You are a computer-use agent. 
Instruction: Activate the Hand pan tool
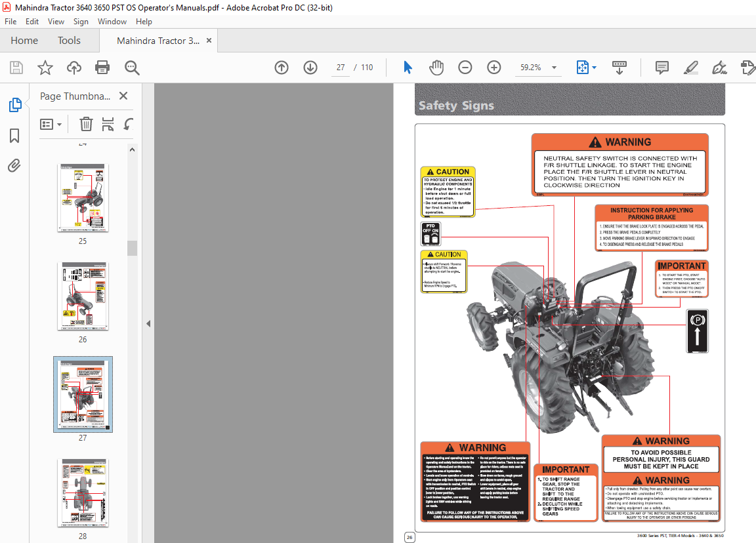coord(436,68)
